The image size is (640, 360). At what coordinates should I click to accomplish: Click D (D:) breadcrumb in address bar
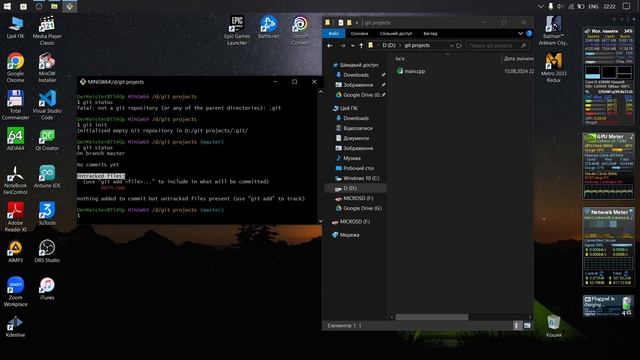coord(389,46)
